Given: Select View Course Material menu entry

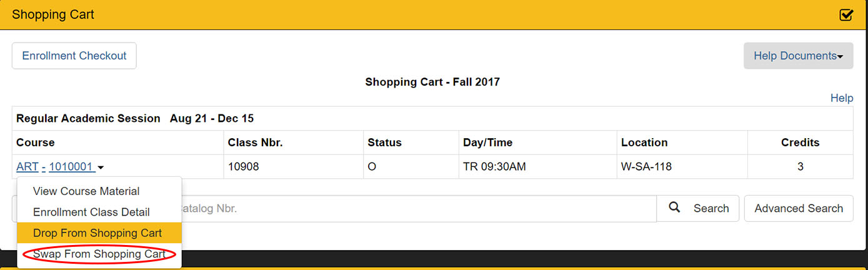Looking at the screenshot, I should pos(86,191).
